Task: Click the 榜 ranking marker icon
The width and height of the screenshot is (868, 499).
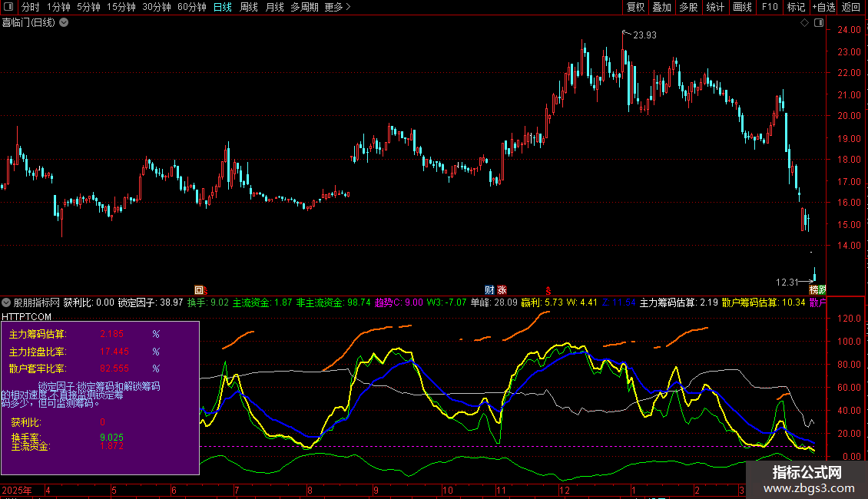Action: coord(814,290)
